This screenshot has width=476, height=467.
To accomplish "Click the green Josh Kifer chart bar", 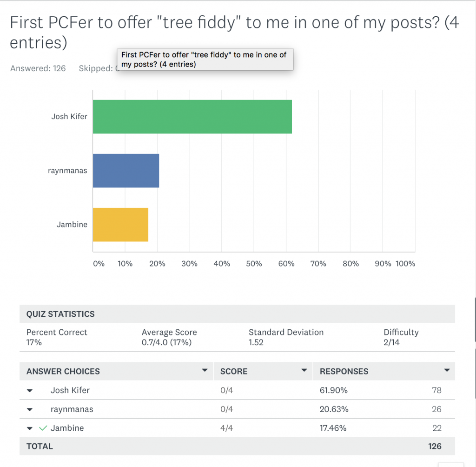I will [x=192, y=117].
